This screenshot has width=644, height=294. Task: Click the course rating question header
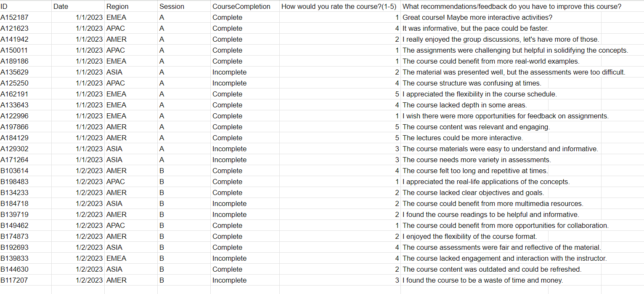coord(339,7)
